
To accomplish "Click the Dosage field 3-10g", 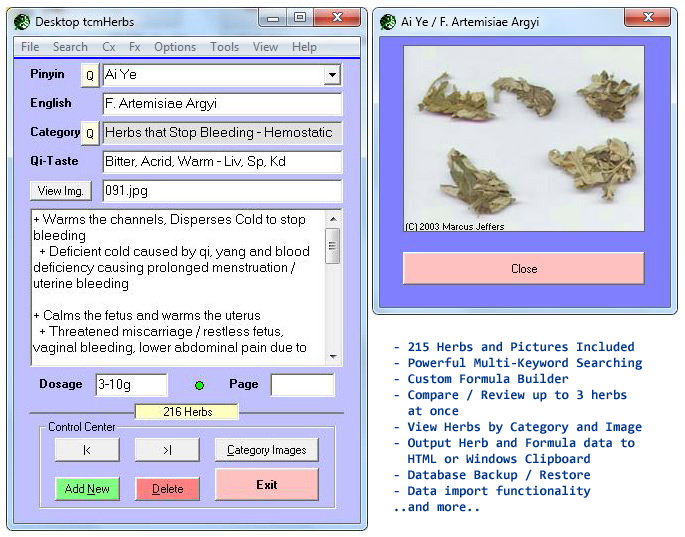I will pos(131,385).
